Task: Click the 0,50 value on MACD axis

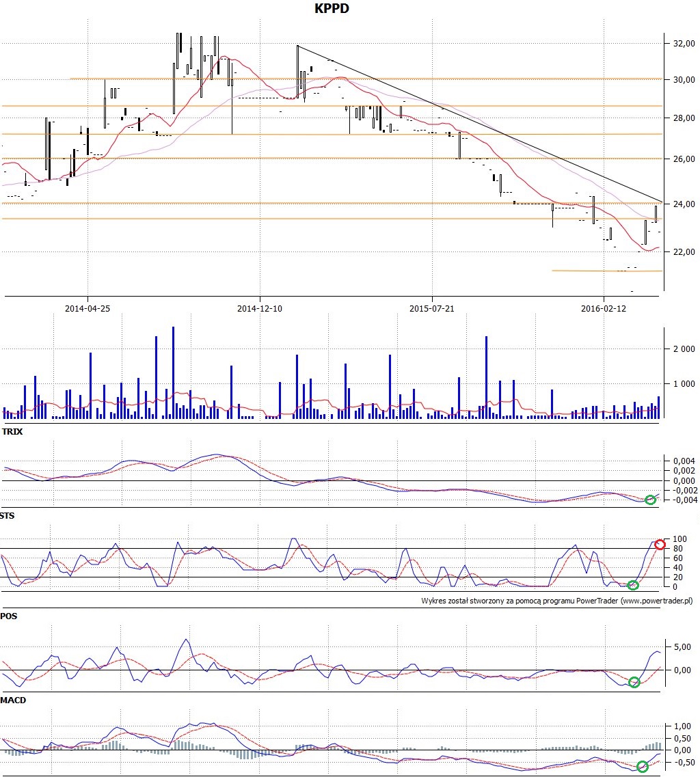Action: (x=682, y=738)
